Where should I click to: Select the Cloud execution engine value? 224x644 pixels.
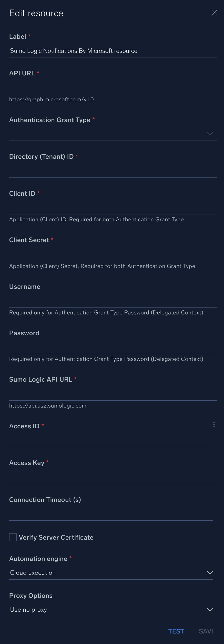click(33, 572)
